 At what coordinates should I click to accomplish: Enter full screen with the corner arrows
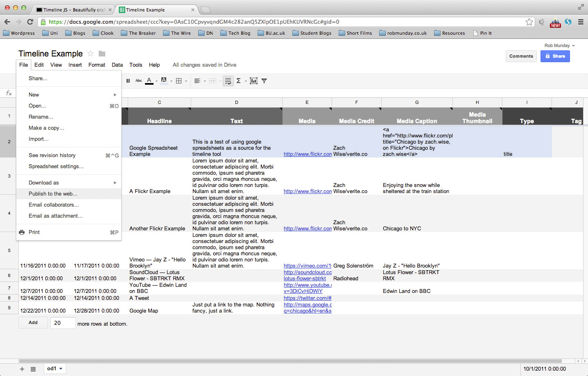(x=581, y=7)
